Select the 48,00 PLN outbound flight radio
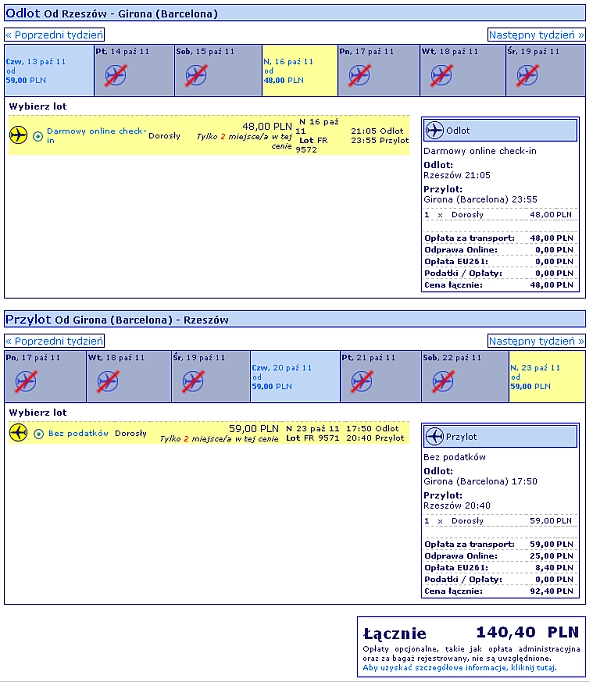 point(38,137)
